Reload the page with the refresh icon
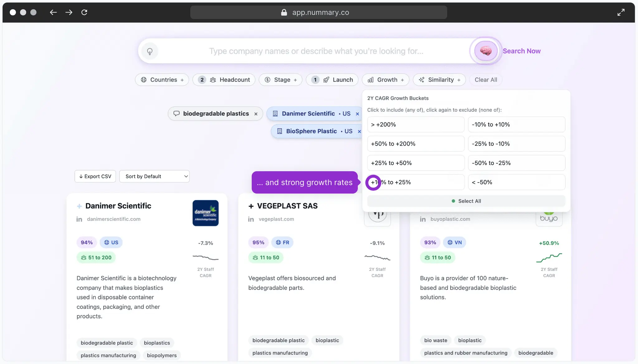Viewport: 638px width, 364px height. pyautogui.click(x=84, y=12)
